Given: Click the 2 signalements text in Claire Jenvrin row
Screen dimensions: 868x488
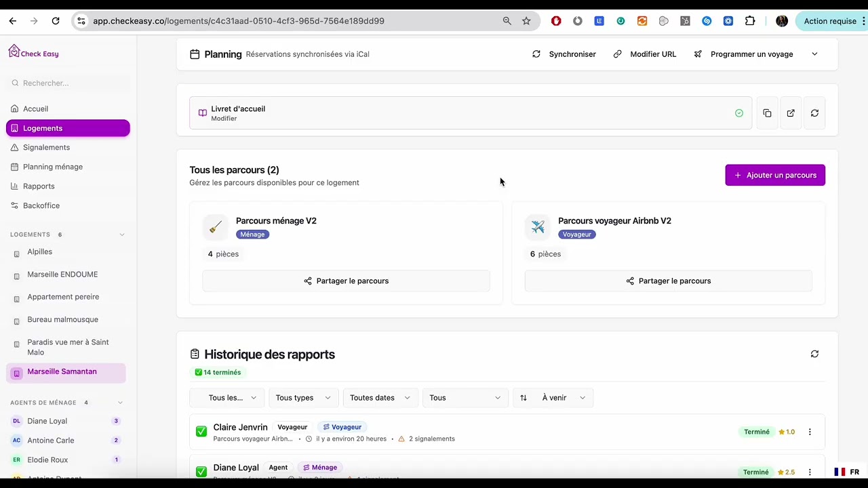Looking at the screenshot, I should (431, 439).
